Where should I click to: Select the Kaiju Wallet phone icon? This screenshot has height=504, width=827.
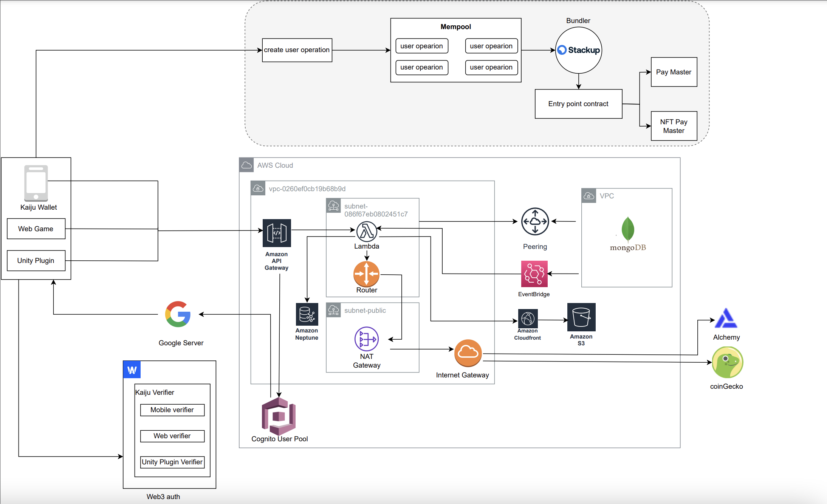(36, 183)
